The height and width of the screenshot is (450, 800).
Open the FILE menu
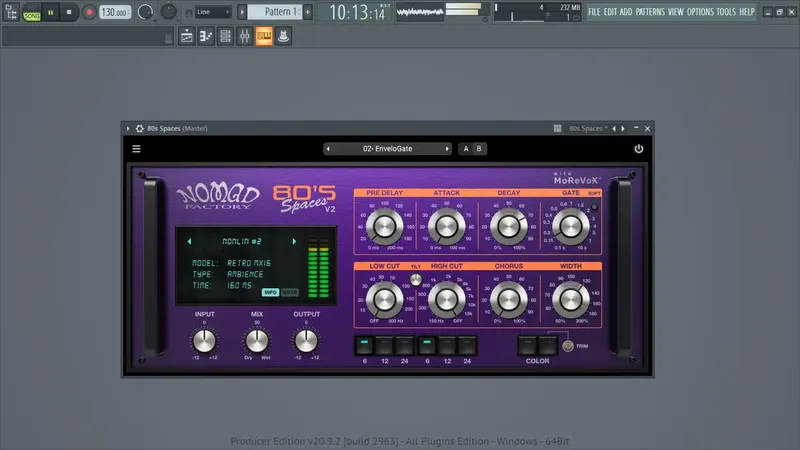[x=594, y=12]
